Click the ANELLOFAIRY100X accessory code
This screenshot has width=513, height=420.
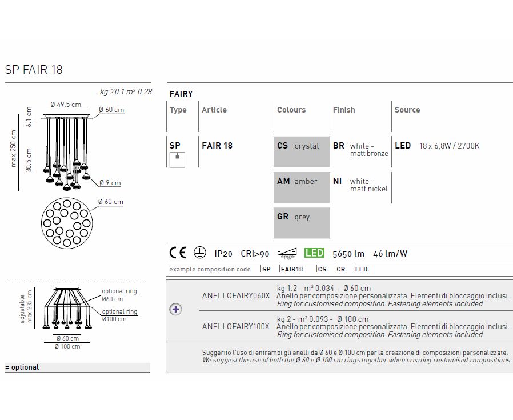(235, 327)
